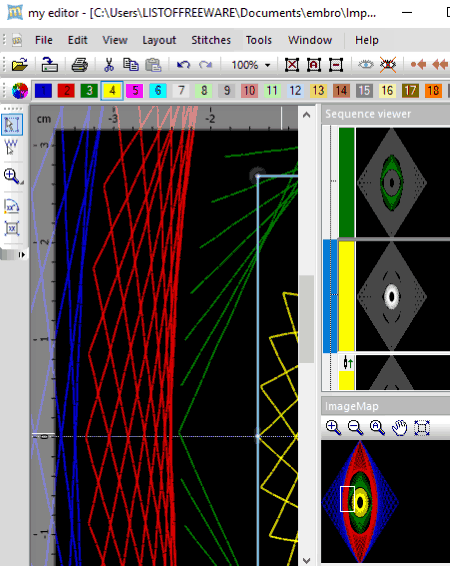450x566 pixels.
Task: Click ImageMap zoom in icon
Action: click(333, 428)
